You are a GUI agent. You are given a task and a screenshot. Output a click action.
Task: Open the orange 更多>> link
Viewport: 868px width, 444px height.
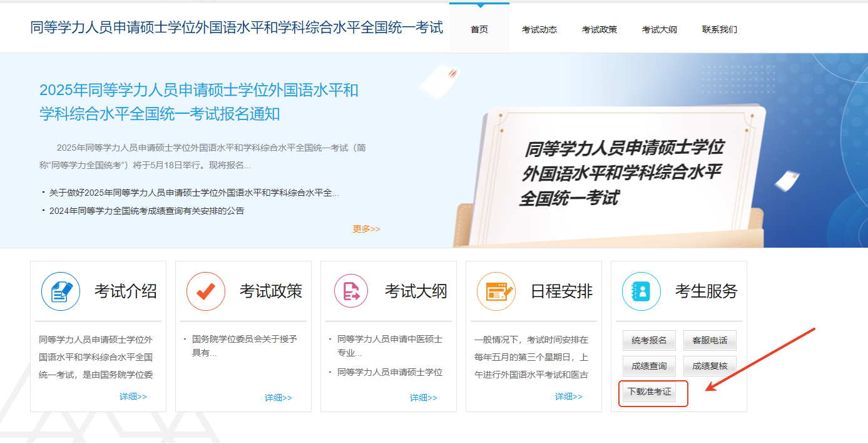click(x=366, y=229)
